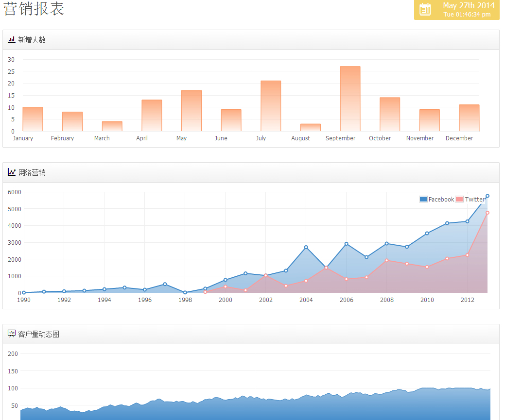505x420 pixels.
Task: Select the July bar in 新增人数 chart
Action: pyautogui.click(x=271, y=106)
